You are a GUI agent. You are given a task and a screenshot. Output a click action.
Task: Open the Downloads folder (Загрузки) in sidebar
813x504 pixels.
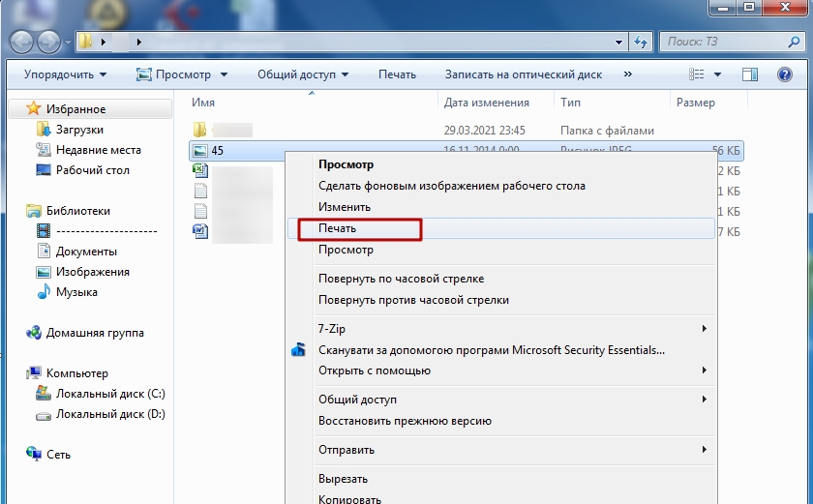coord(79,130)
